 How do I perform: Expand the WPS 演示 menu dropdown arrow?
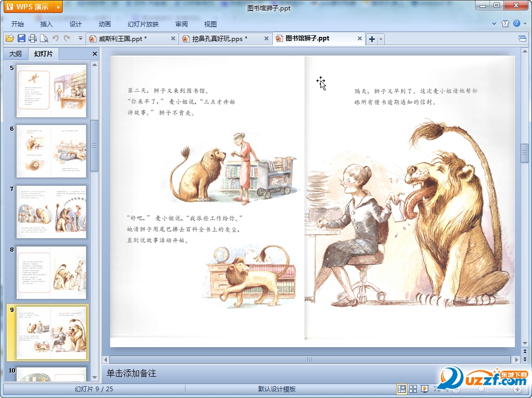pos(59,7)
